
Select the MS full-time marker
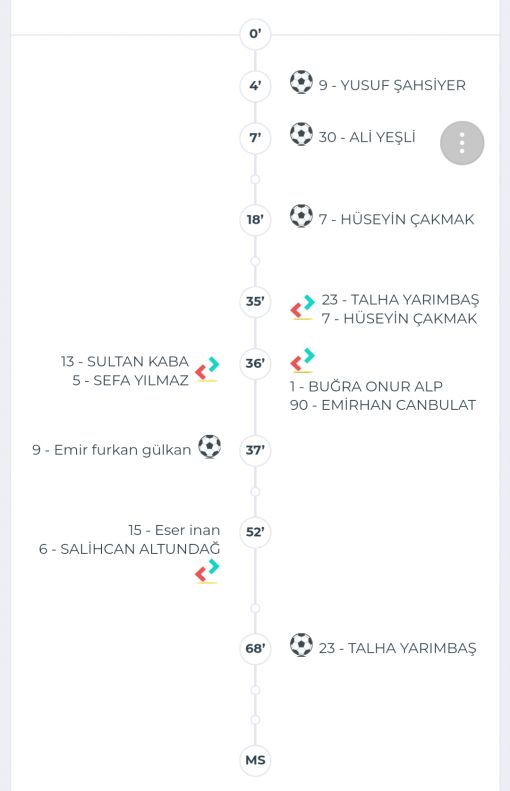pos(255,760)
